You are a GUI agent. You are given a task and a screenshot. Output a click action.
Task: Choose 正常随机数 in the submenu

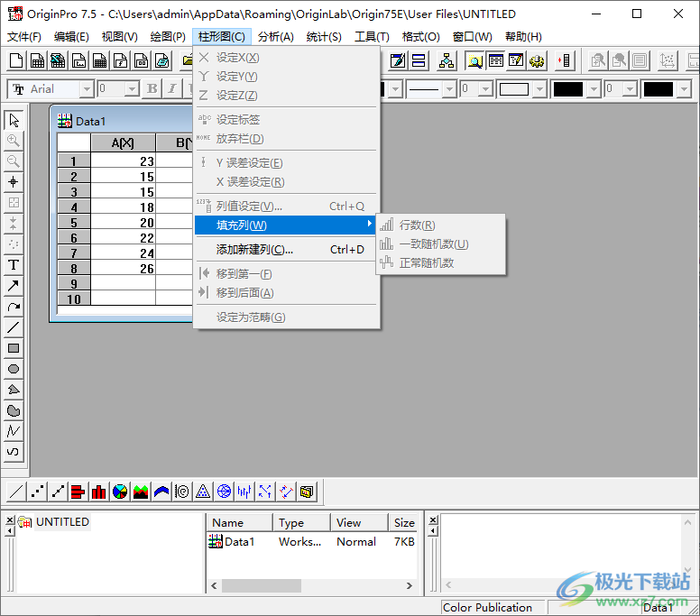[x=441, y=263]
